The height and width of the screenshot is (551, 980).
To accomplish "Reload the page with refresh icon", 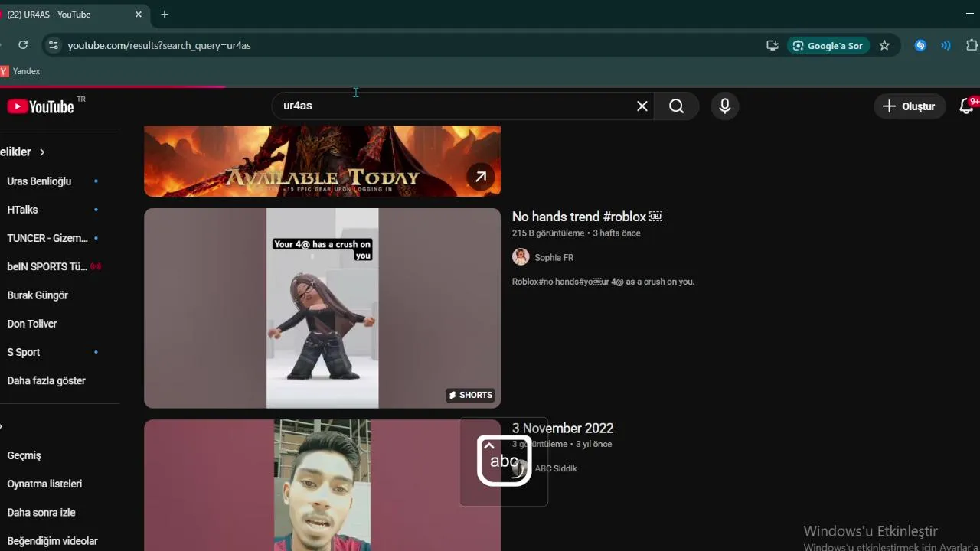I will 23,45.
